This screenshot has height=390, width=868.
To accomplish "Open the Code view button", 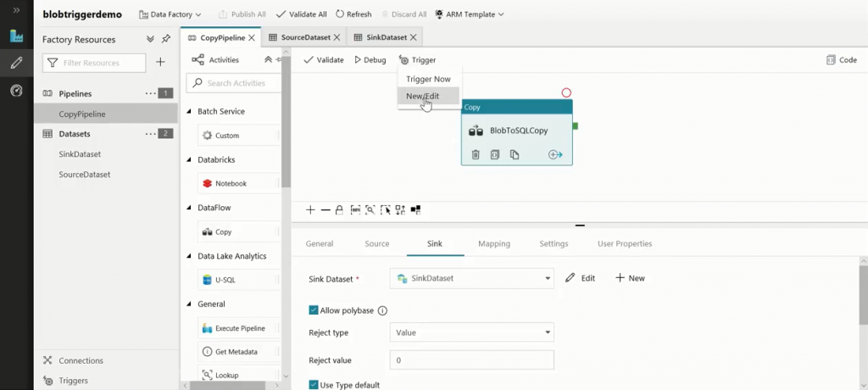I will (842, 60).
